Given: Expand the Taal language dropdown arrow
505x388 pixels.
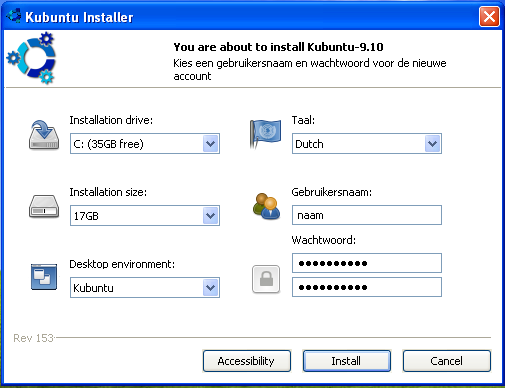Looking at the screenshot, I should [x=433, y=144].
